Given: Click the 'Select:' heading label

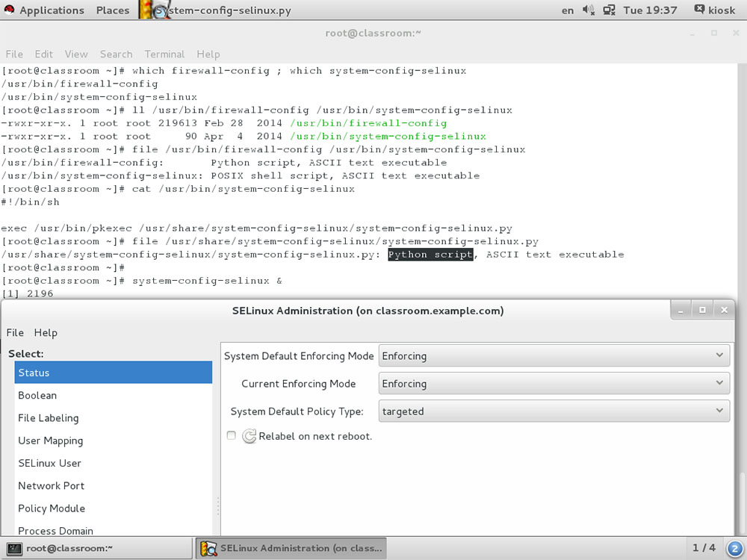Looking at the screenshot, I should [25, 354].
